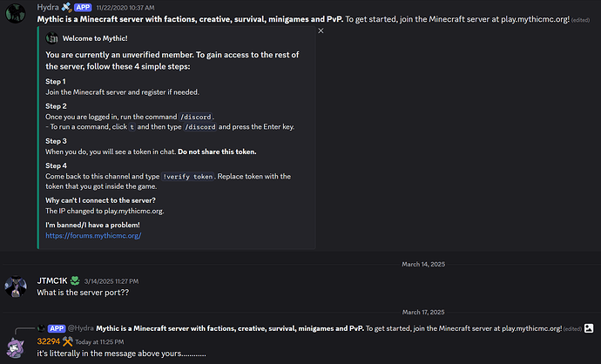Dismiss the Welcome to Mythic embed

[x=321, y=30]
